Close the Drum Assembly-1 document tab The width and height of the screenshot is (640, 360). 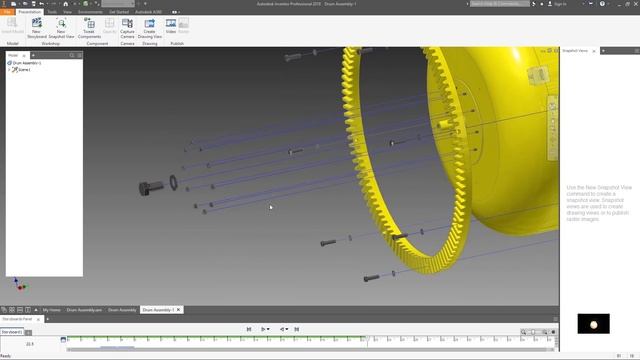[178, 310]
